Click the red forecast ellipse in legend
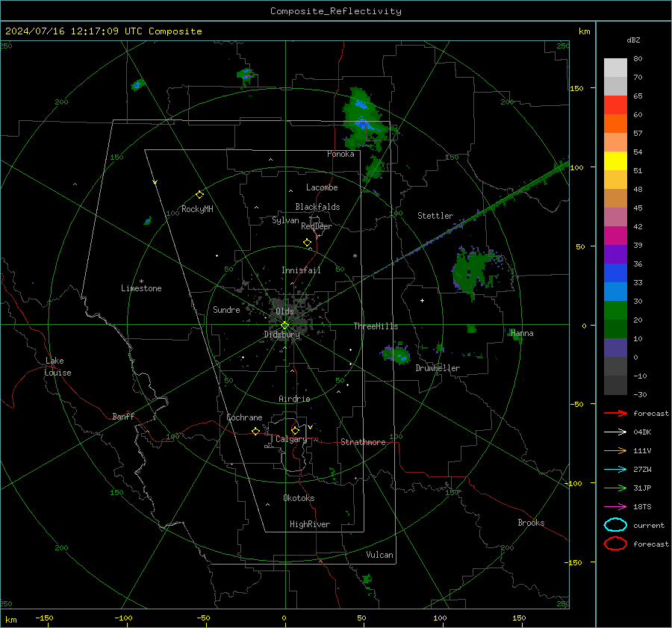The width and height of the screenshot is (672, 628). 615,544
